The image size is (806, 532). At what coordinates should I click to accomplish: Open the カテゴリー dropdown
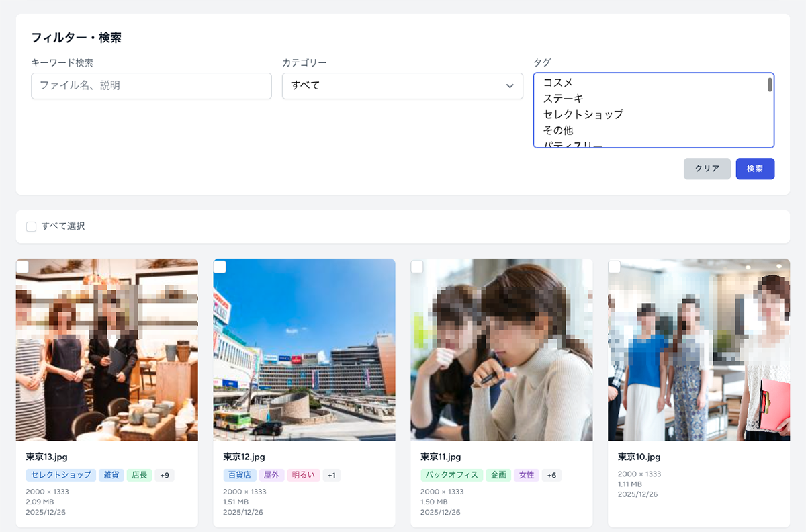click(x=402, y=86)
